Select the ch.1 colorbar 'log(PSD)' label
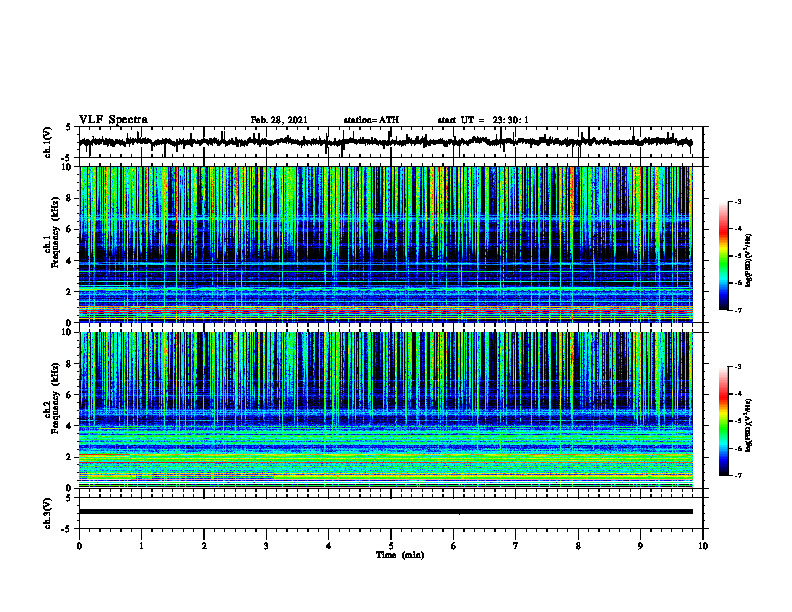Viewport: 792px width, 612px height. click(749, 260)
